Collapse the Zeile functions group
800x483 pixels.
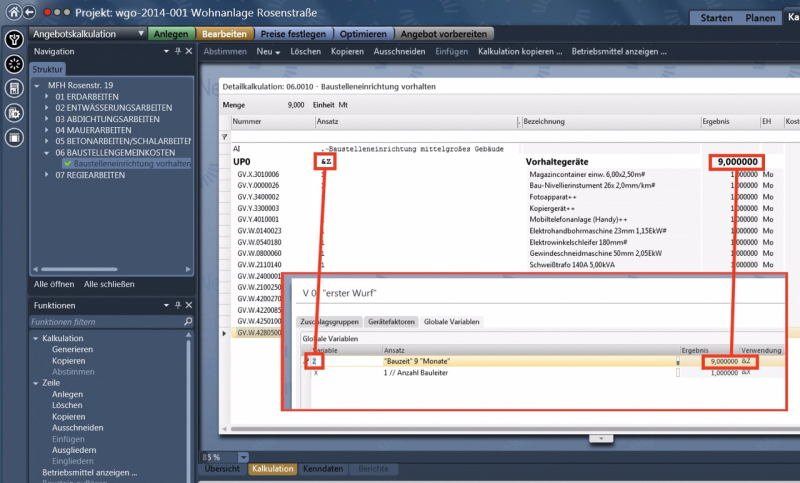36,383
